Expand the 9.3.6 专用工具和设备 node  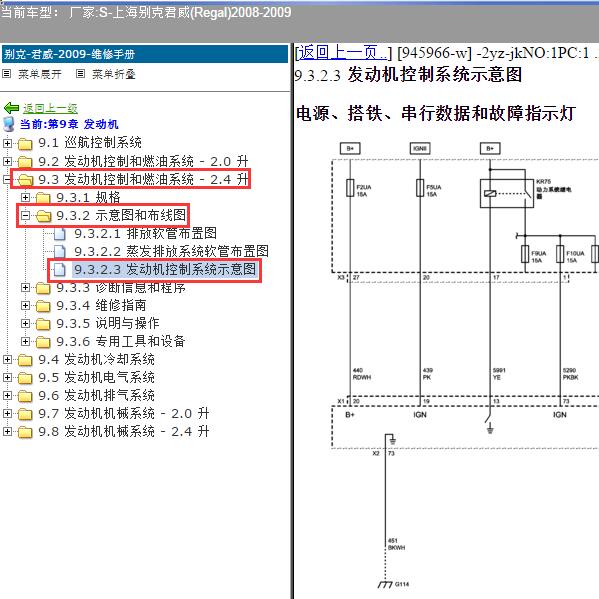pyautogui.click(x=25, y=341)
